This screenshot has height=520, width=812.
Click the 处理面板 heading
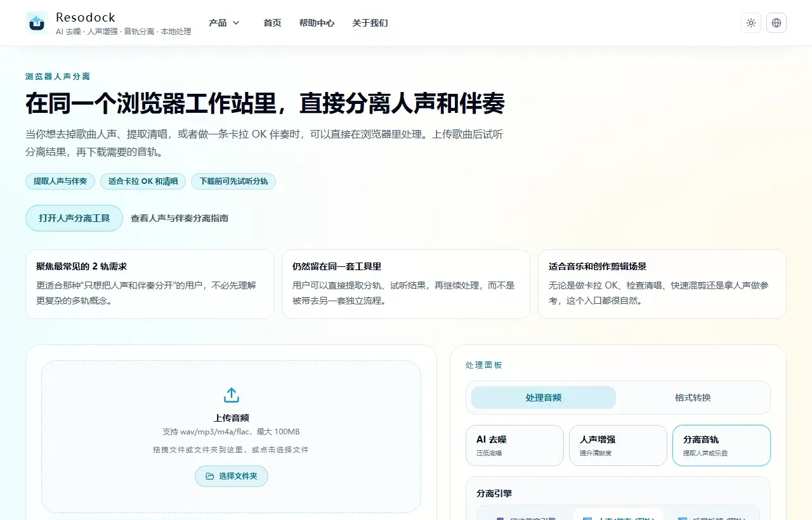tap(484, 365)
